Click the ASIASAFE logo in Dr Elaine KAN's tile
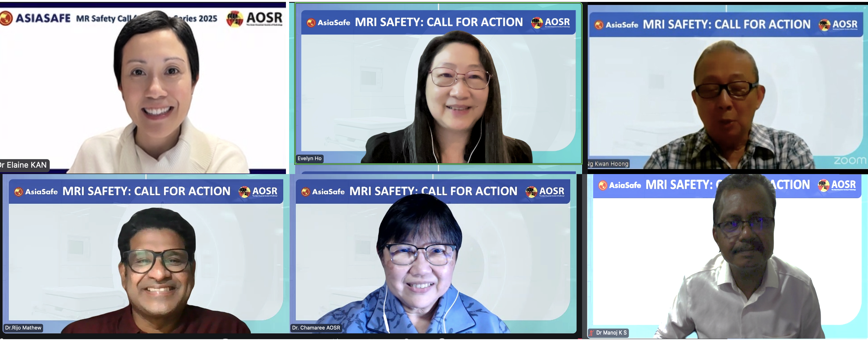 [x=35, y=18]
